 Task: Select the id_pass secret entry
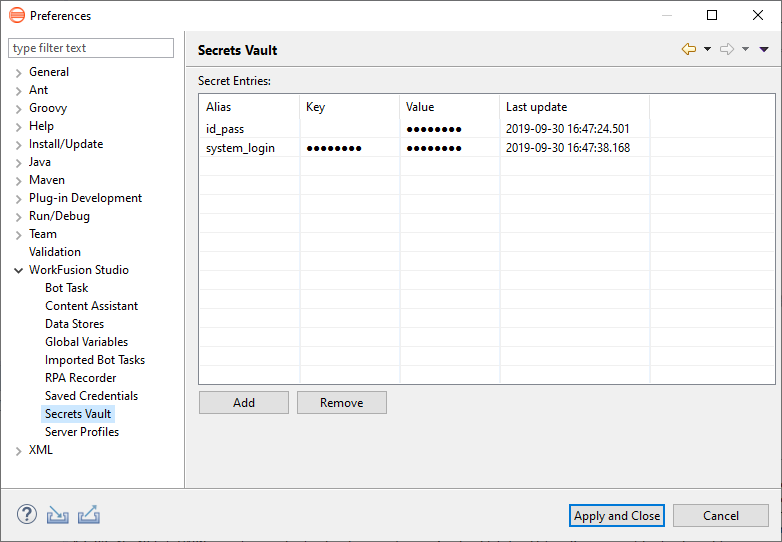click(x=225, y=129)
